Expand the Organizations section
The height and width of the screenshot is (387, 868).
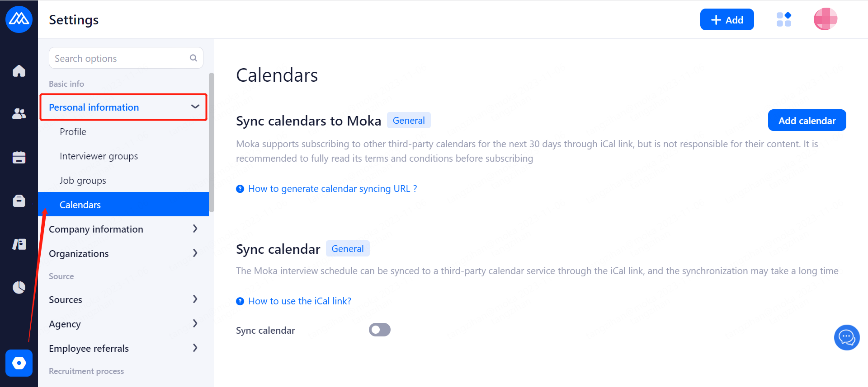(x=195, y=253)
